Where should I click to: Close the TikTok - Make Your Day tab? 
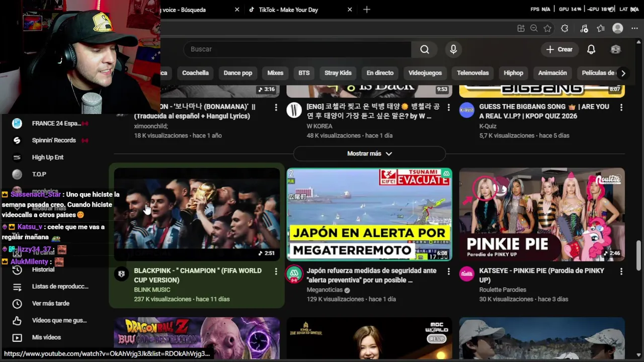tap(350, 10)
